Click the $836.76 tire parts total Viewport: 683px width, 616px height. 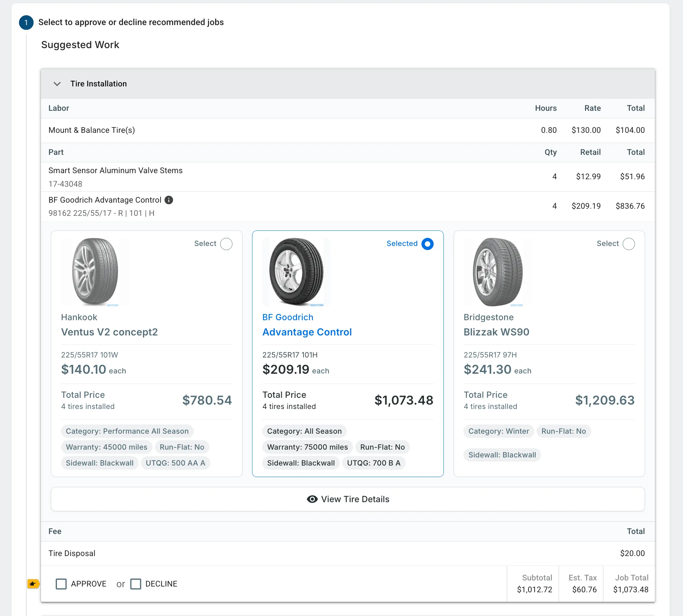click(630, 206)
